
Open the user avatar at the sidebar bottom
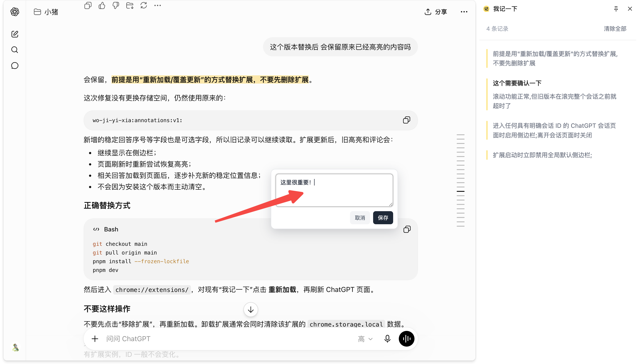pyautogui.click(x=15, y=347)
